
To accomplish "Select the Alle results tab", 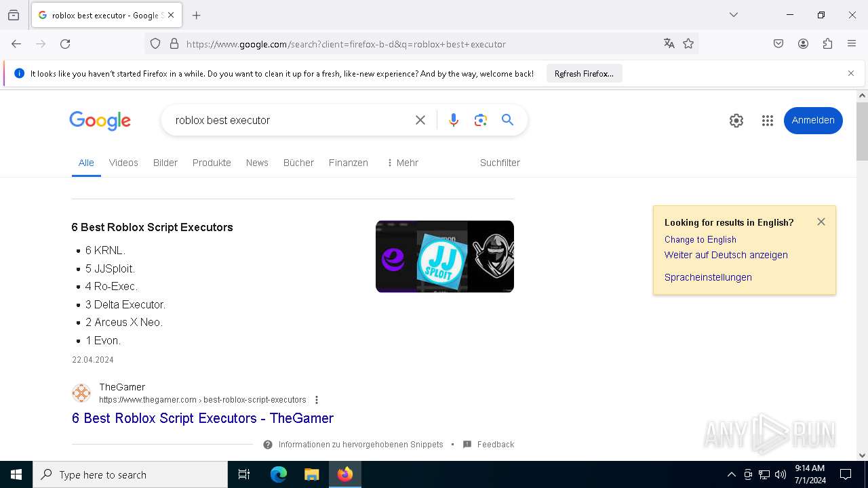I will tap(86, 163).
